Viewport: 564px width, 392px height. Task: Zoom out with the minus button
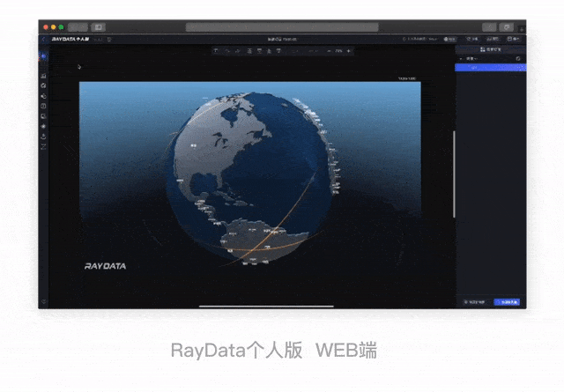coord(329,51)
